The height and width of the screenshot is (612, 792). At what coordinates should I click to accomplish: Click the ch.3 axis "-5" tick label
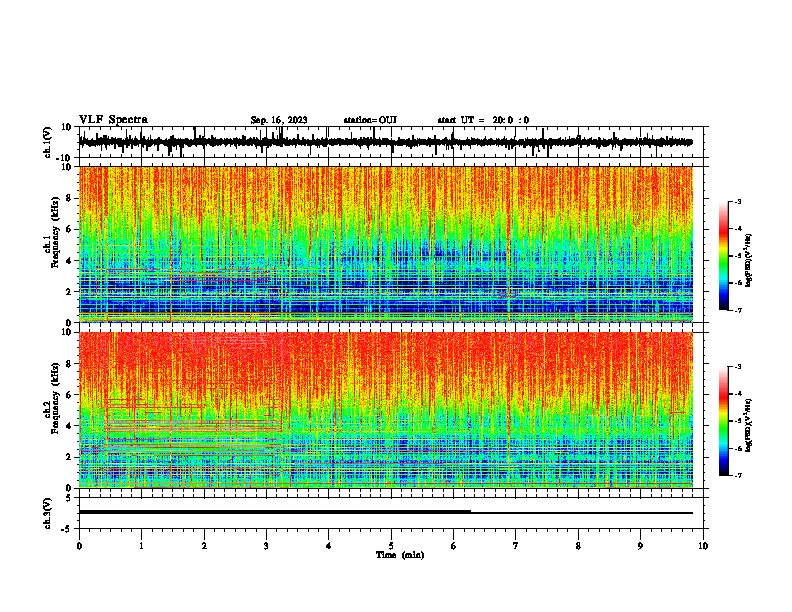[x=67, y=529]
